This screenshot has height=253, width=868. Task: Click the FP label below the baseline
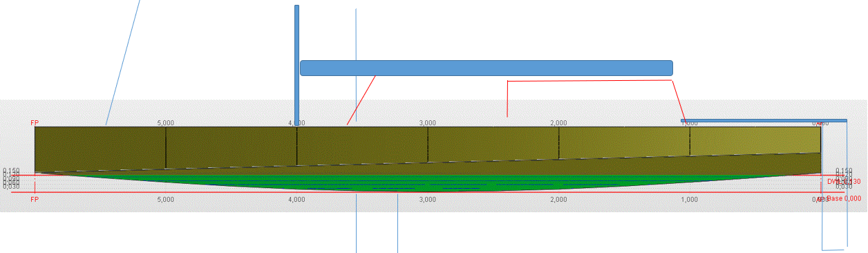click(35, 200)
